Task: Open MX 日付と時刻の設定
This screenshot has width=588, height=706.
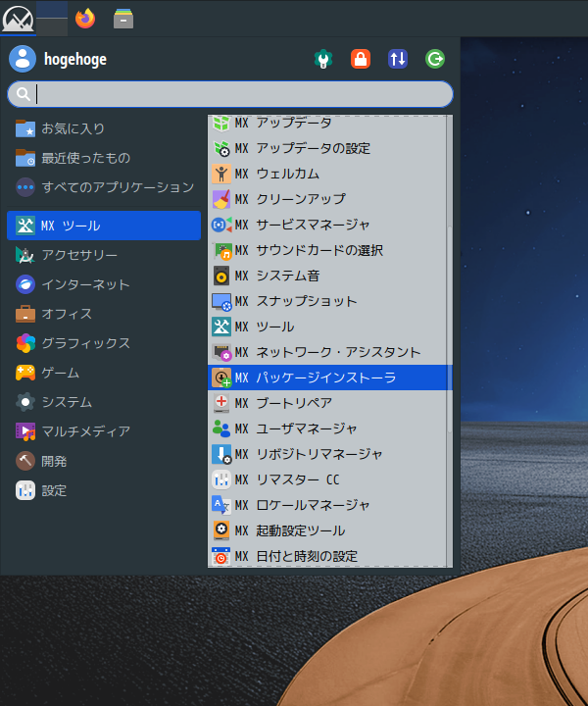Action: 329,556
